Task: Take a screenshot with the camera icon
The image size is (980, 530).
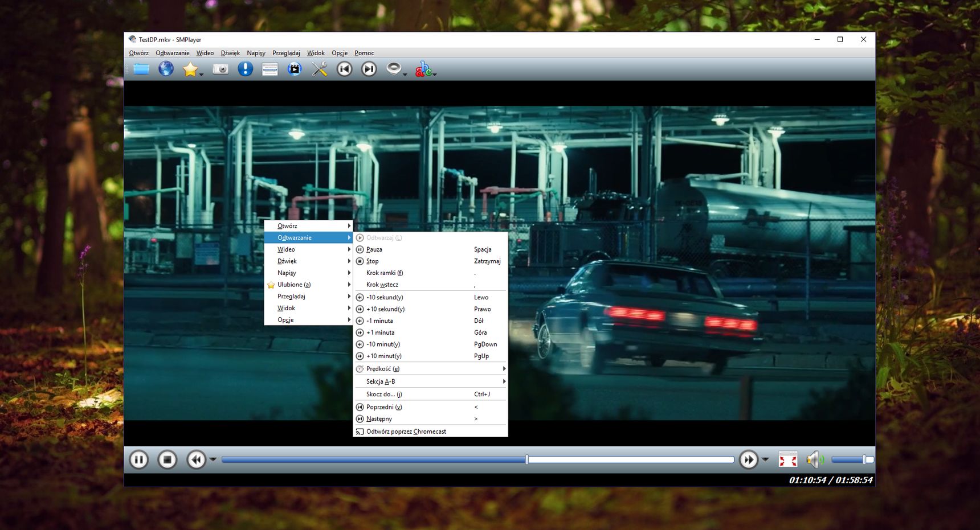Action: 220,69
